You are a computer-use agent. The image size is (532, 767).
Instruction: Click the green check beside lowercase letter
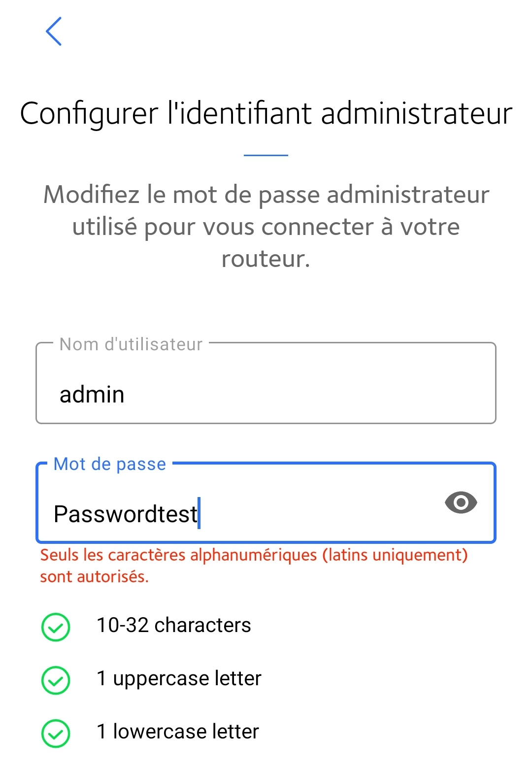pos(56,734)
